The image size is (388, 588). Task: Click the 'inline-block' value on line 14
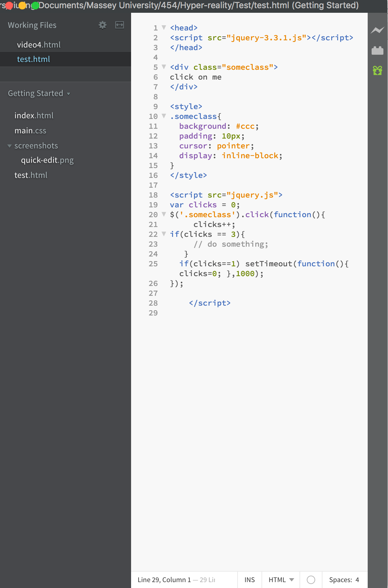250,156
